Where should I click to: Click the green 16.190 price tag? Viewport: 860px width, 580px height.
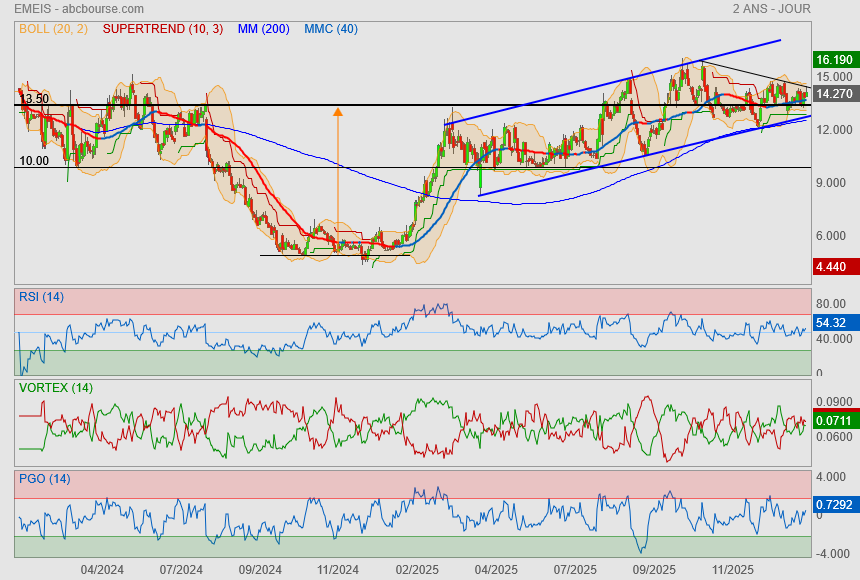click(833, 60)
